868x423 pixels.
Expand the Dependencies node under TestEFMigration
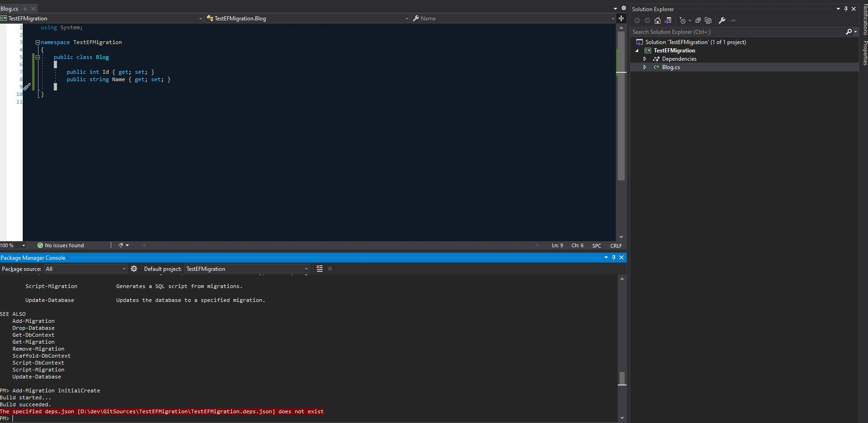coord(645,59)
